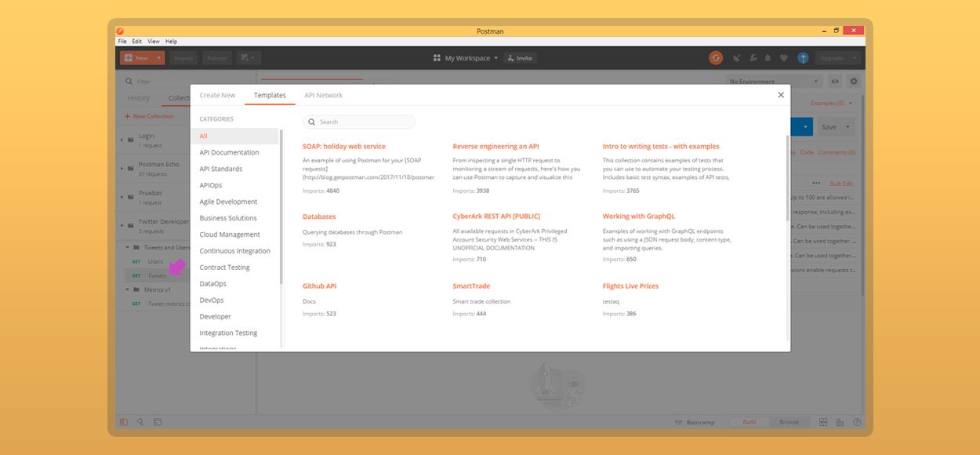Collapse the Tweets and Users folder
The width and height of the screenshot is (980, 455).
click(128, 248)
